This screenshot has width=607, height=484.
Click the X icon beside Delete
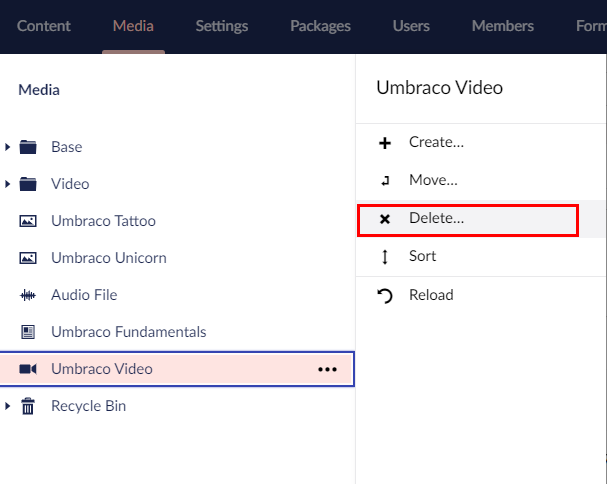pos(385,219)
